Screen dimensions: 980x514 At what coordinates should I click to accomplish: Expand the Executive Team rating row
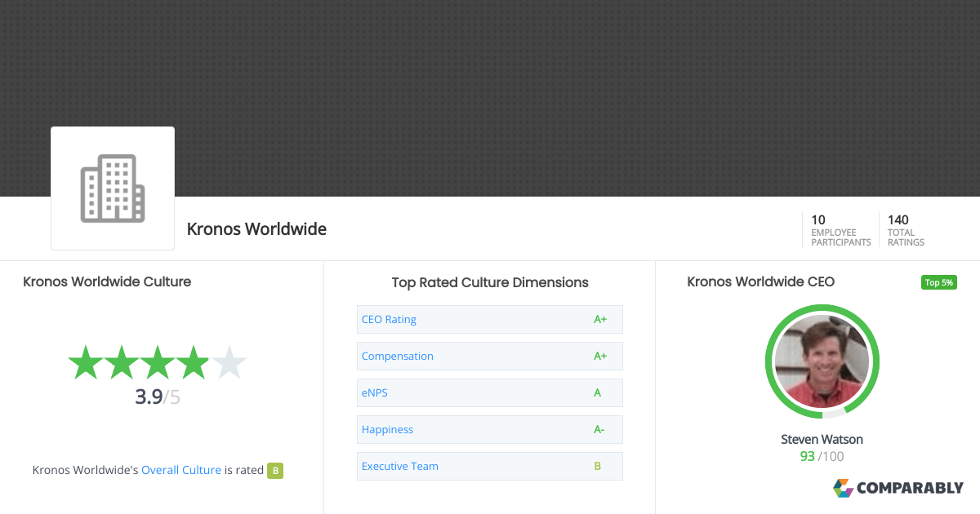click(399, 466)
